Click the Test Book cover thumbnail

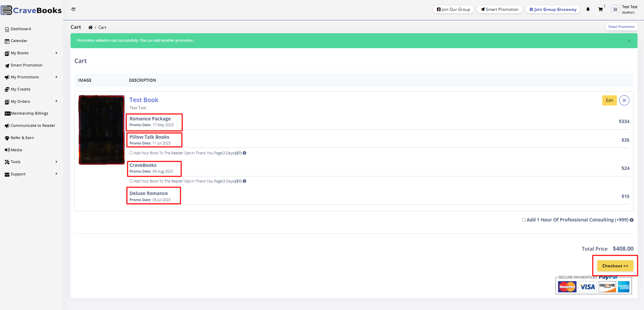point(101,130)
